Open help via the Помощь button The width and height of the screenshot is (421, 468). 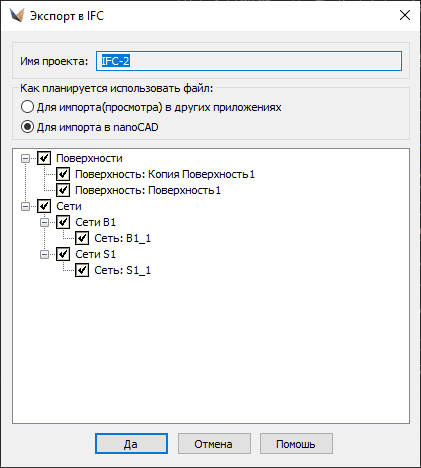(296, 444)
